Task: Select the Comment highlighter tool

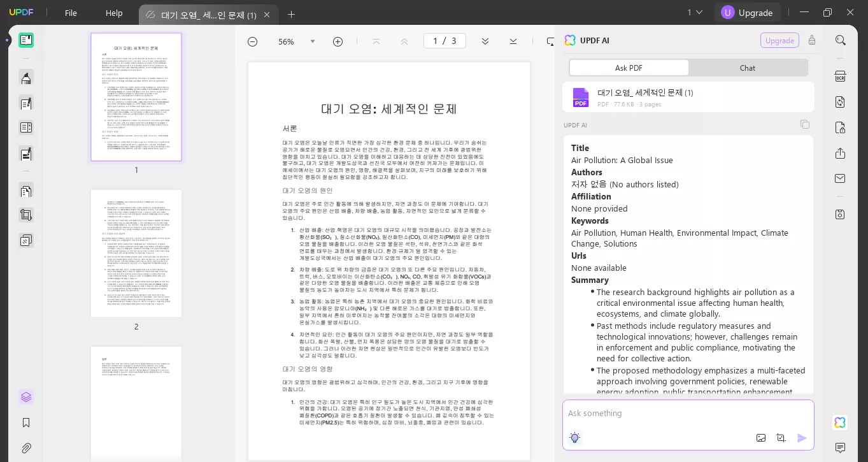Action: coord(26,78)
